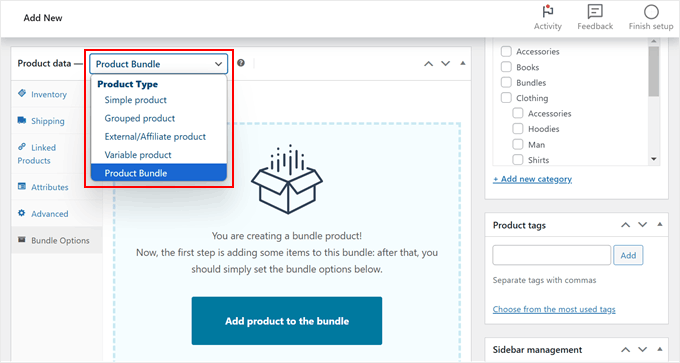The image size is (680, 363).
Task: Click the Add New page title
Action: 43,18
